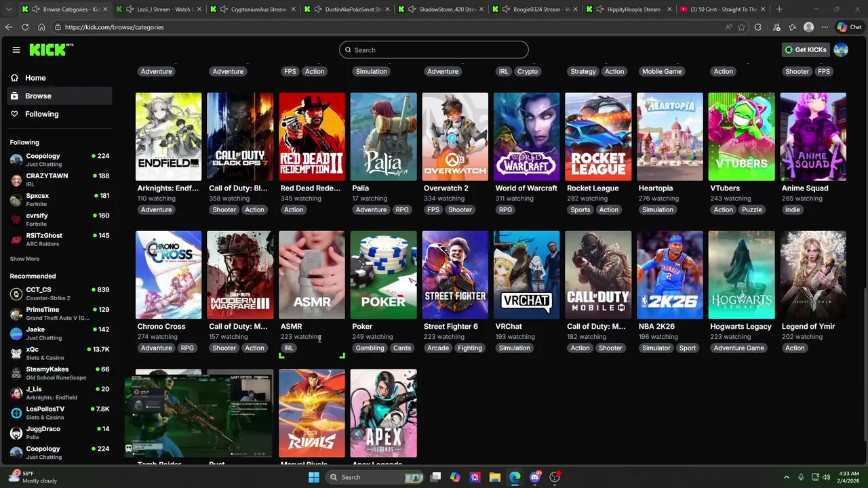Open the Overwatch 2 category cover
The image size is (868, 488).
point(455,137)
